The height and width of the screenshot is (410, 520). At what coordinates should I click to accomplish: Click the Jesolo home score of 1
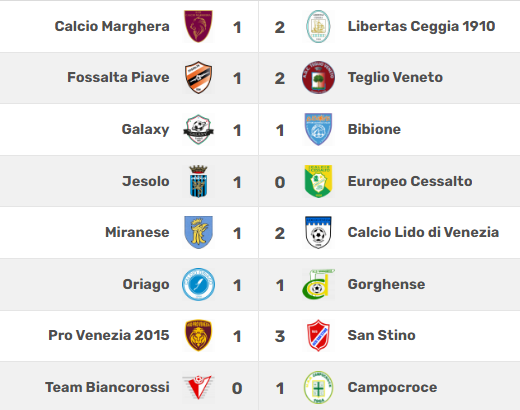click(x=237, y=182)
